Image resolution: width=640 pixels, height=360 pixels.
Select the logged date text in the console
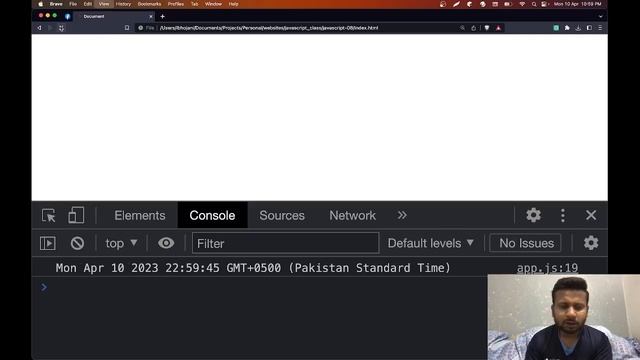pos(253,268)
